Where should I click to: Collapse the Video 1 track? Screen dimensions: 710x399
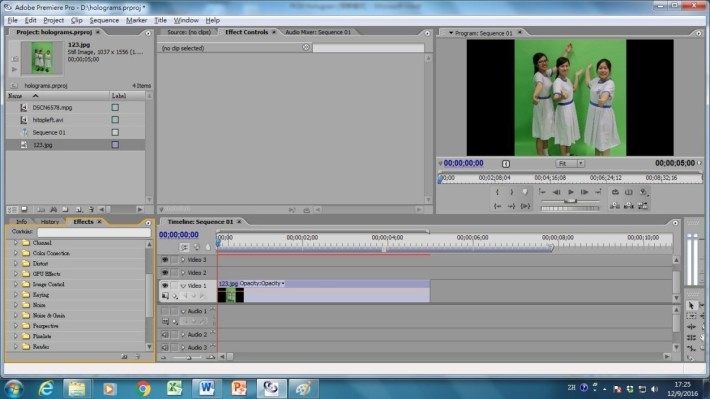pyautogui.click(x=183, y=286)
